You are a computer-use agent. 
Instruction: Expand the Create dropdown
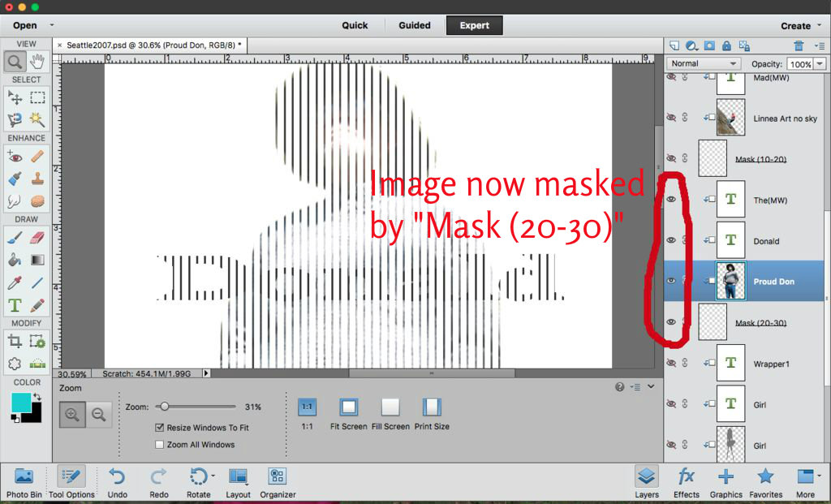(819, 25)
